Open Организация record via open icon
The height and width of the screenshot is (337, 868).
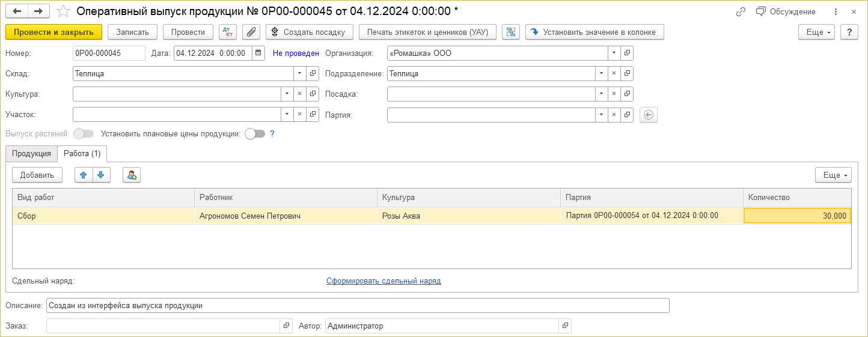[627, 53]
